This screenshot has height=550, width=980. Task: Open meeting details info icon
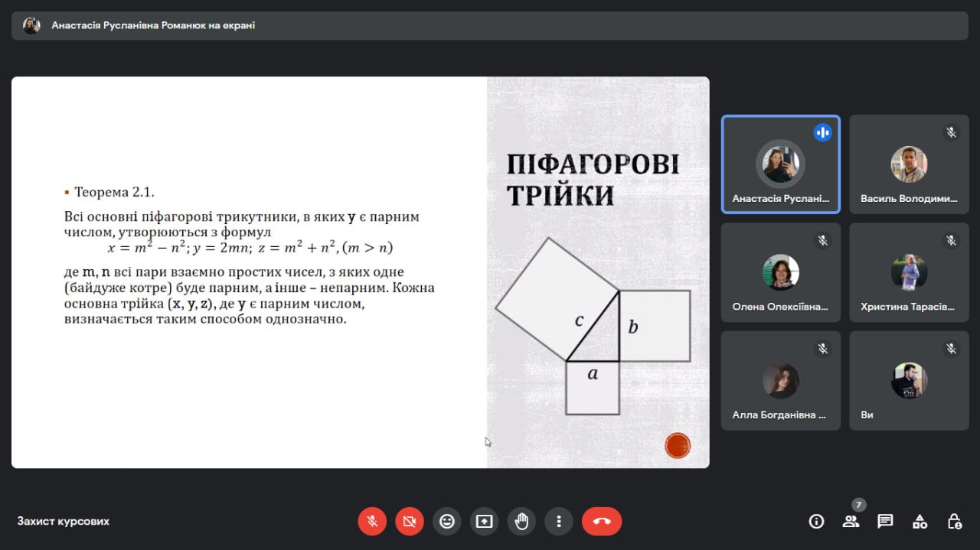point(816,522)
